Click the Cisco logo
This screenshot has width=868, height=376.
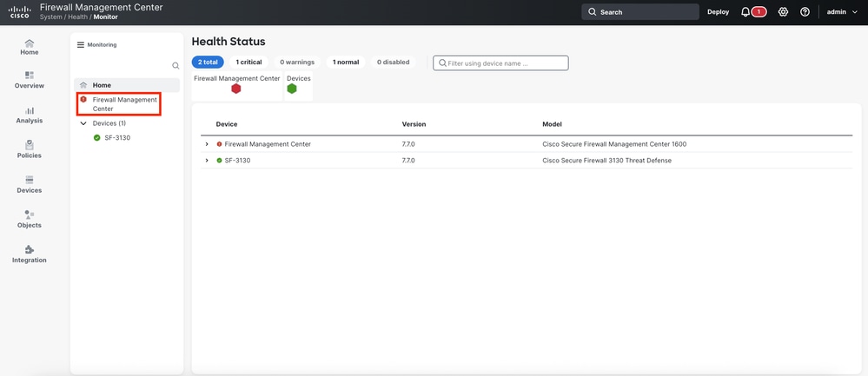(x=20, y=12)
